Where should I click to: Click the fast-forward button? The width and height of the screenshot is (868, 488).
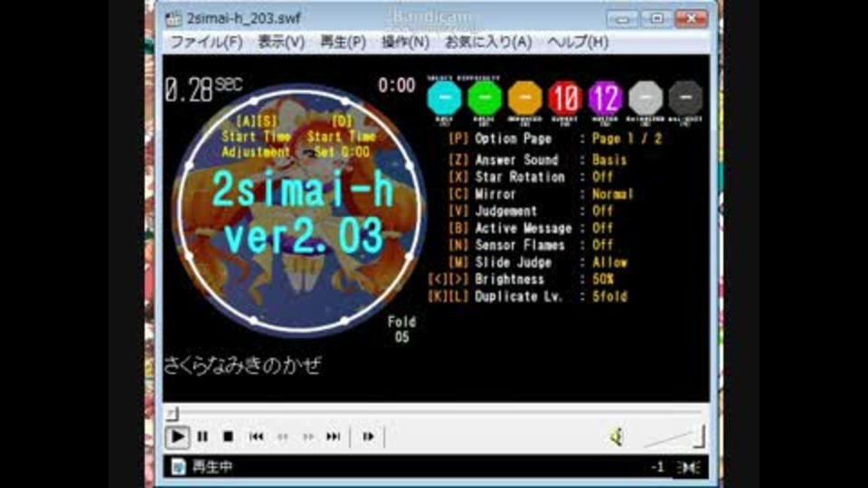click(x=308, y=436)
